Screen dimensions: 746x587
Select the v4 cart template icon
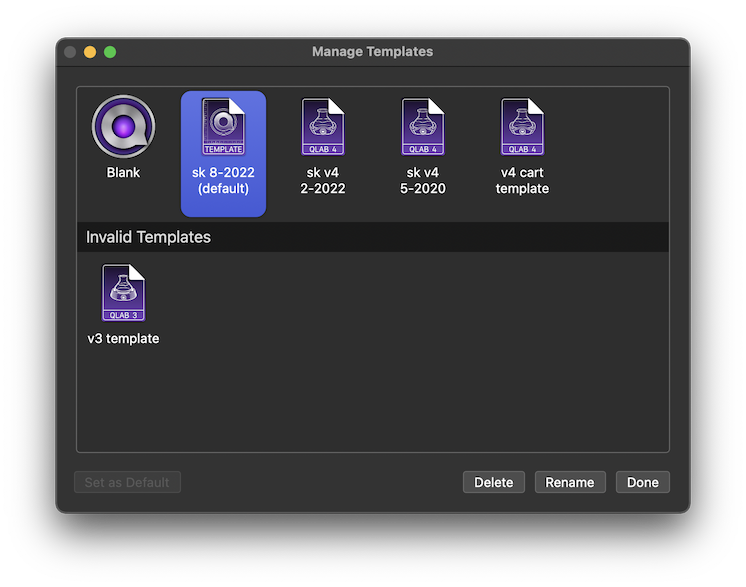[x=522, y=127]
